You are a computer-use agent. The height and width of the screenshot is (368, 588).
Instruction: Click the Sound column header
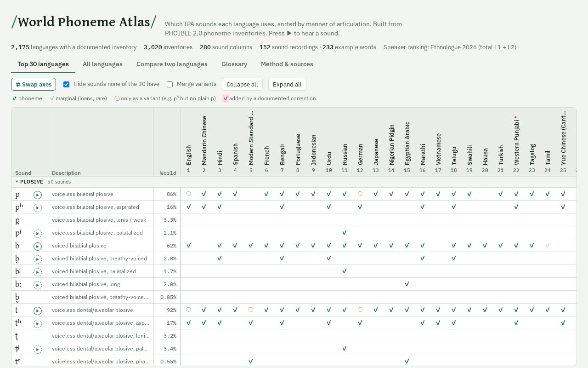tap(23, 173)
